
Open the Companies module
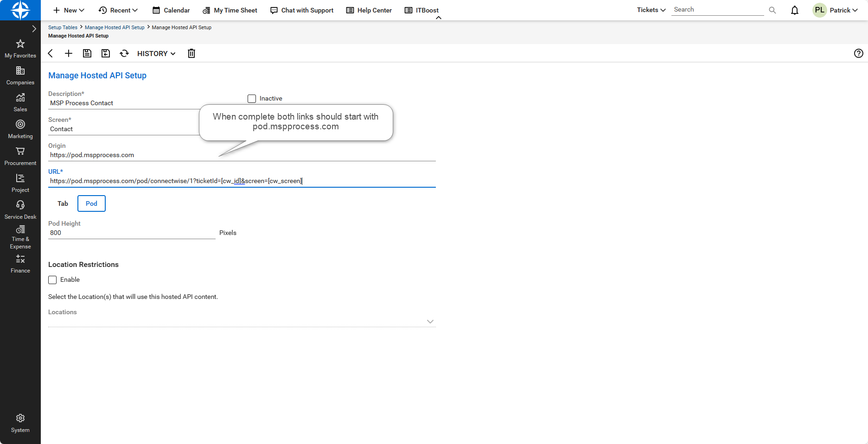20,76
